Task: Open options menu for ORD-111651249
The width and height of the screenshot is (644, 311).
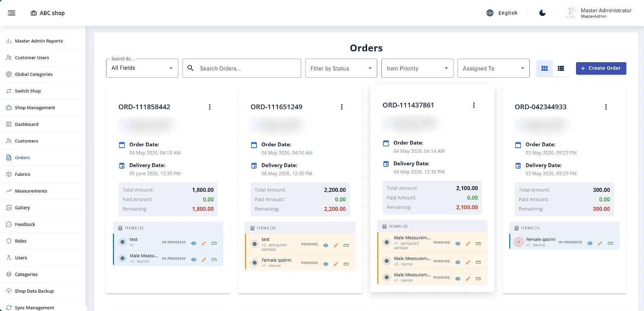Action: coord(342,107)
